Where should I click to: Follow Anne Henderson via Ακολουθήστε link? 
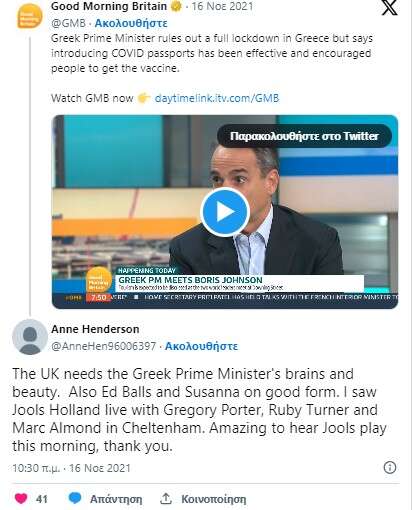click(201, 346)
